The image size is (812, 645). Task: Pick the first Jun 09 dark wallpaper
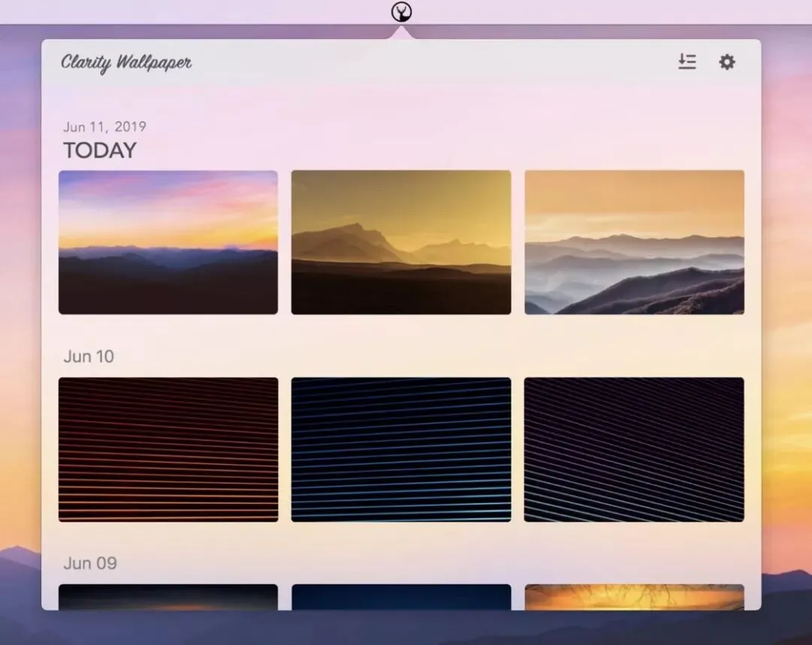(x=168, y=597)
